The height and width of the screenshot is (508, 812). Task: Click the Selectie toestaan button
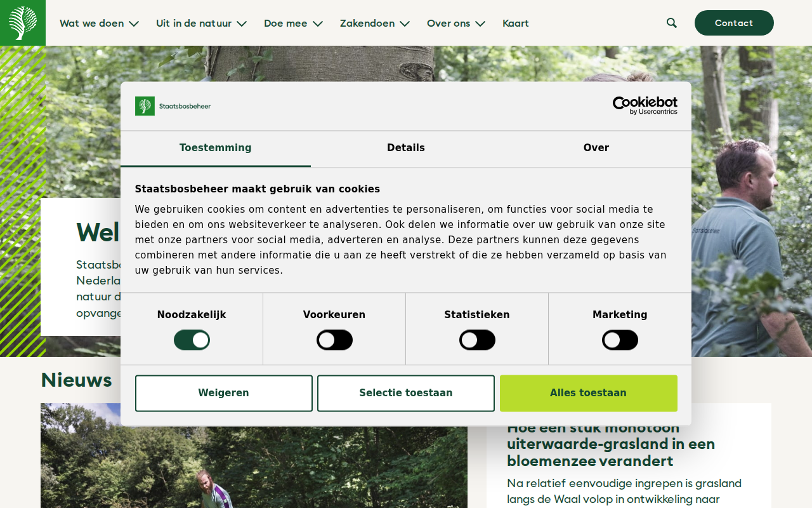[406, 393]
